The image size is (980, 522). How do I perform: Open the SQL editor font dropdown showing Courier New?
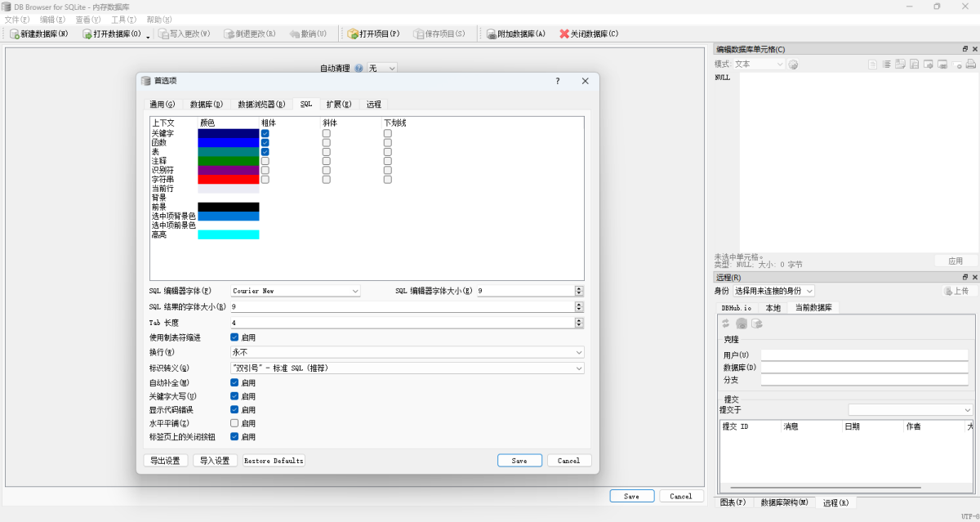click(296, 291)
